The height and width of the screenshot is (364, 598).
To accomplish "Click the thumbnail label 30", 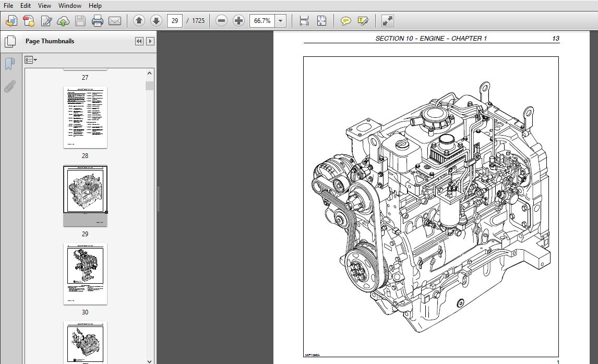I will (85, 312).
